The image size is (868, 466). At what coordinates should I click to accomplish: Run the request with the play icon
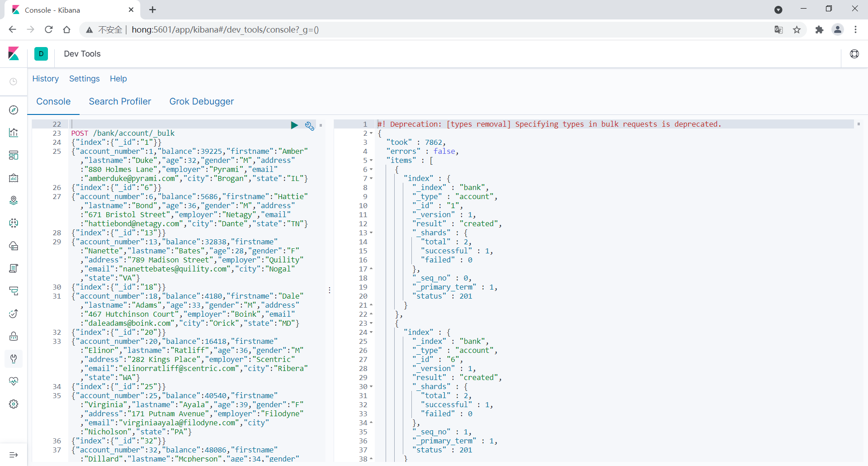pos(294,125)
